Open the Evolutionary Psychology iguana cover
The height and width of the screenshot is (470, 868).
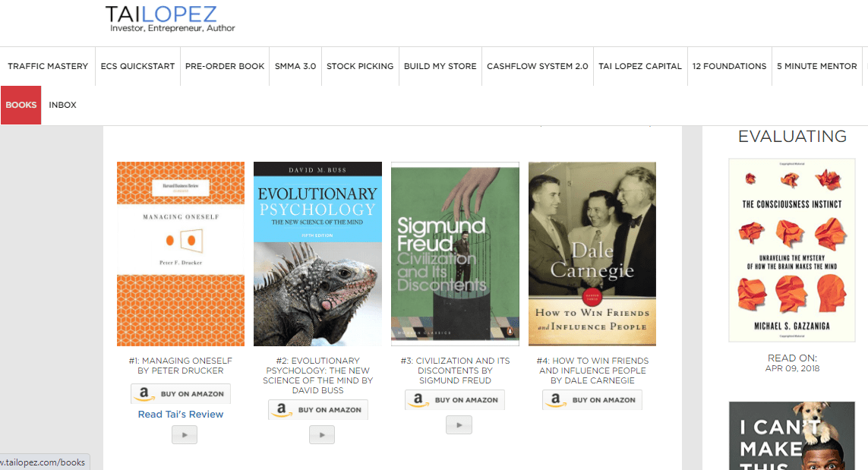317,254
